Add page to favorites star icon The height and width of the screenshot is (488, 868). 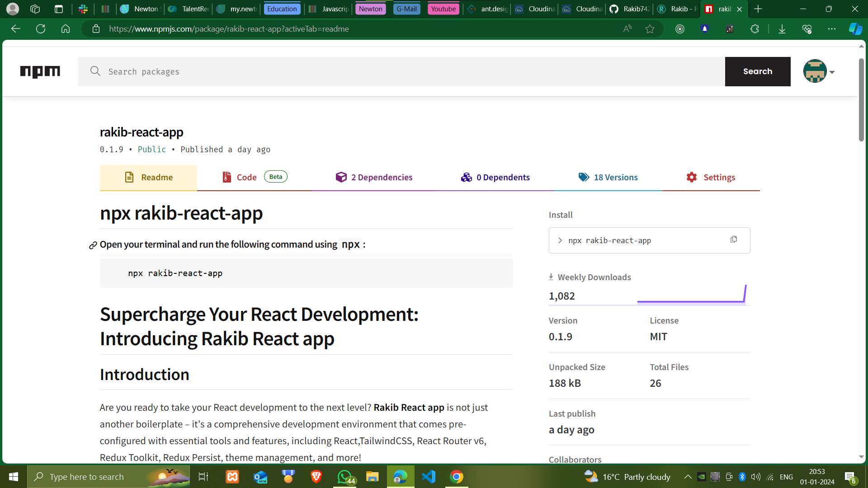[x=650, y=29]
